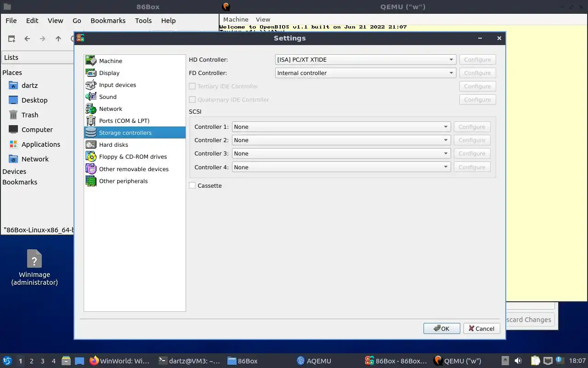This screenshot has width=588, height=368.
Task: Open the Edit menu in the file manager
Action: (32, 20)
